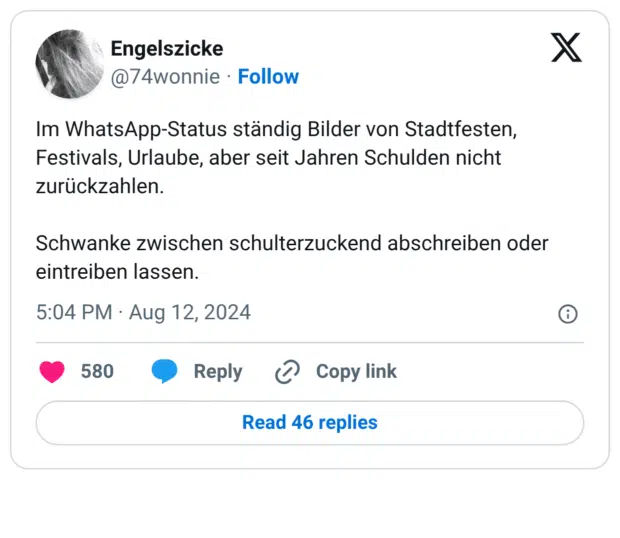Select the Copy link text
This screenshot has width=620, height=538.
356,372
